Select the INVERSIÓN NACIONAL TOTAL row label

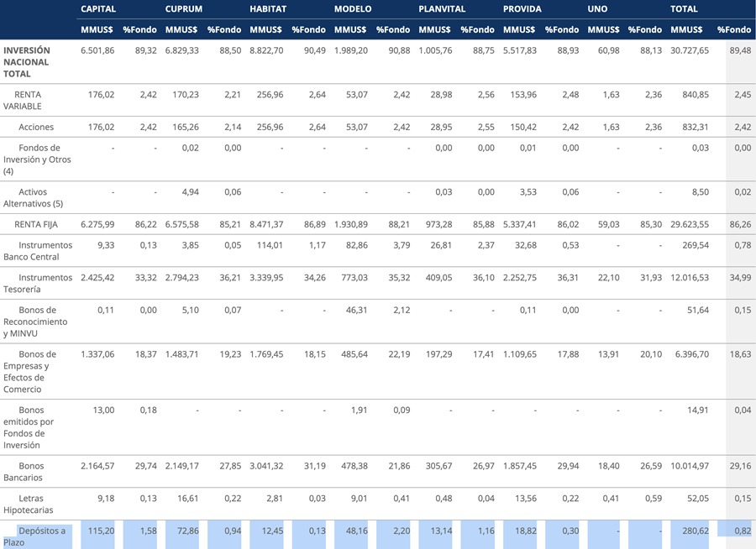pyautogui.click(x=27, y=62)
